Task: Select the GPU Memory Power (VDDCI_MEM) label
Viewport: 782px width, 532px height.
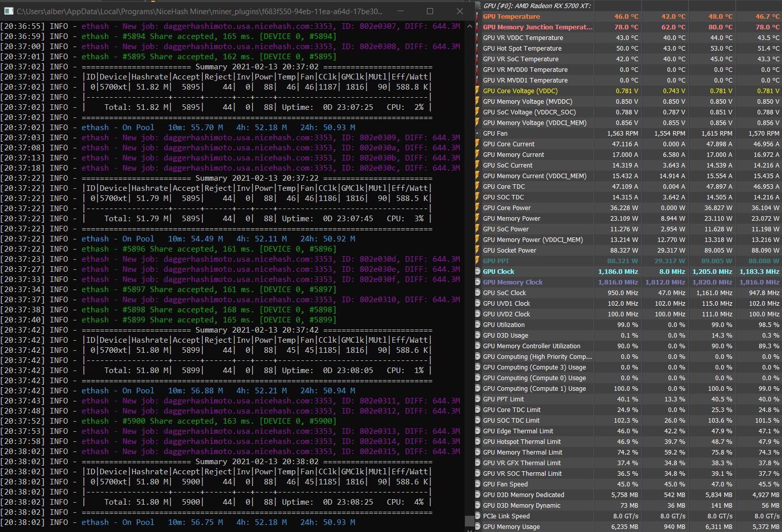Action: click(x=533, y=239)
